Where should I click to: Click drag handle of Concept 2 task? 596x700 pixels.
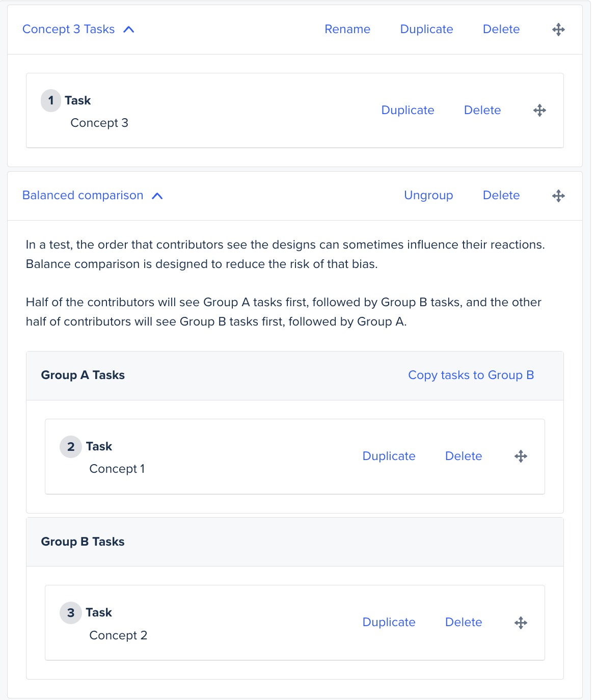click(521, 623)
